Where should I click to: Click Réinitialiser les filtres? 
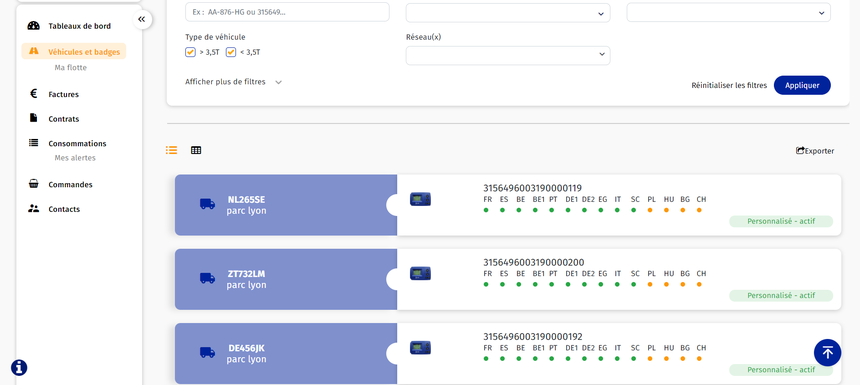729,86
